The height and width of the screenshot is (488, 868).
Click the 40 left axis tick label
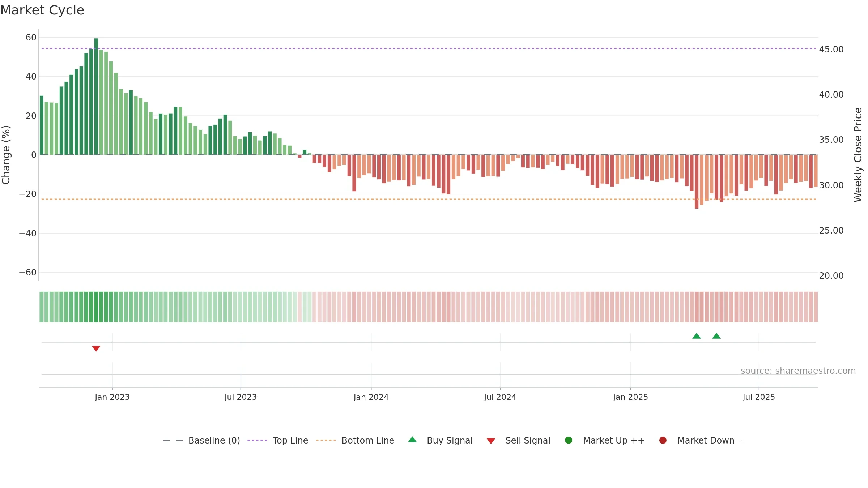(31, 76)
